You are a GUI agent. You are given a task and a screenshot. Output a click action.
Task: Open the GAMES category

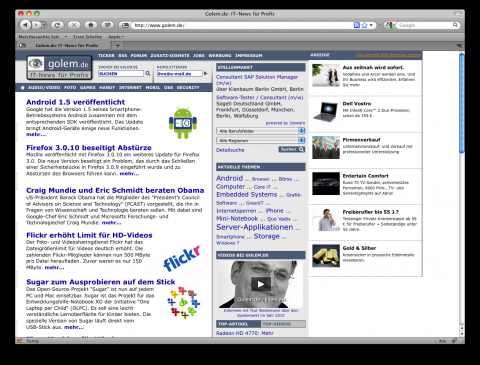pos(88,87)
